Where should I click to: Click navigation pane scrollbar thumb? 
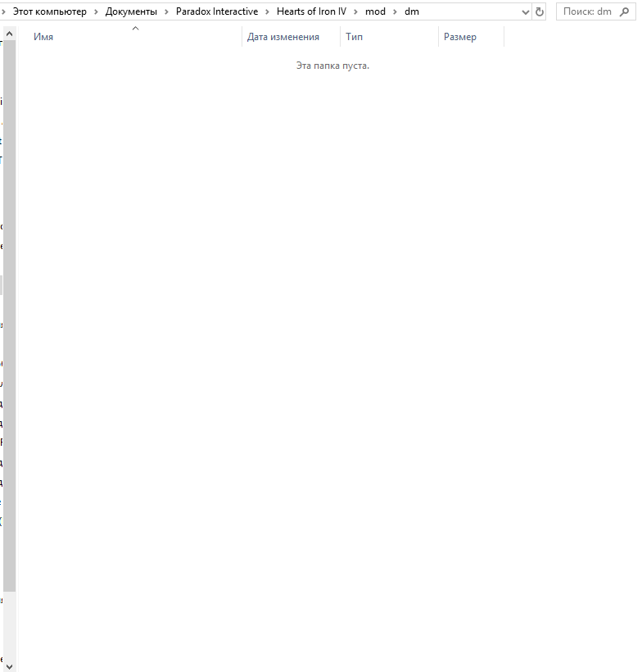click(10, 316)
